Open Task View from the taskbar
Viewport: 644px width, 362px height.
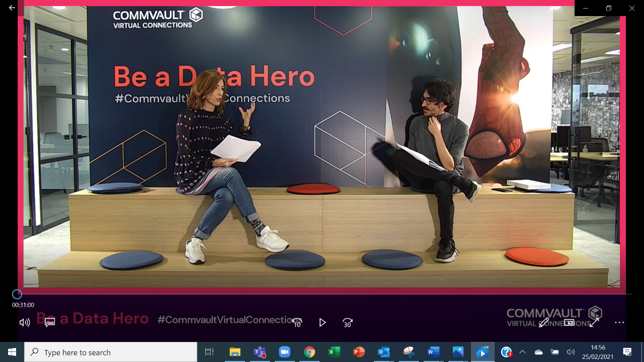point(209,352)
